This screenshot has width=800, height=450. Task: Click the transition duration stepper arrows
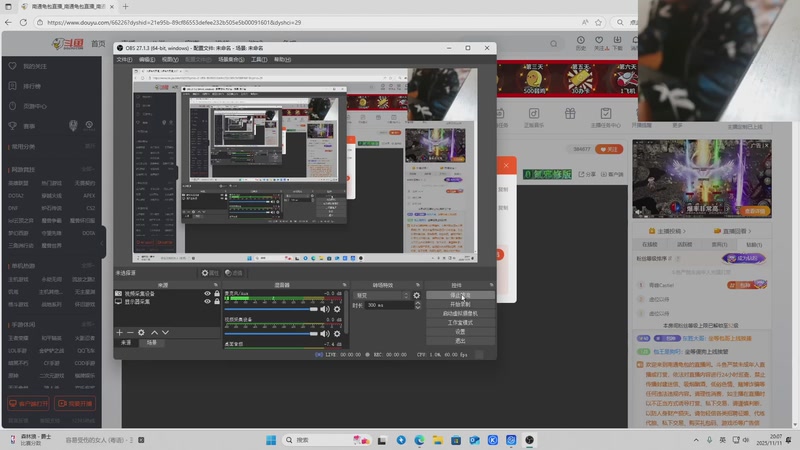point(417,305)
